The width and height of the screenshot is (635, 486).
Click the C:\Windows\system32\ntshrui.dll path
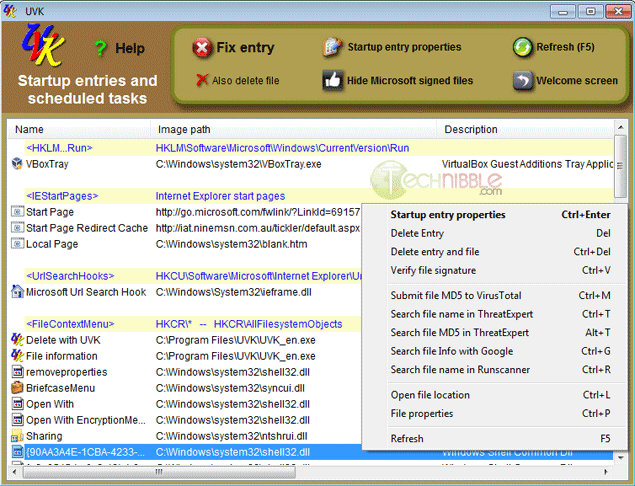pos(232,436)
